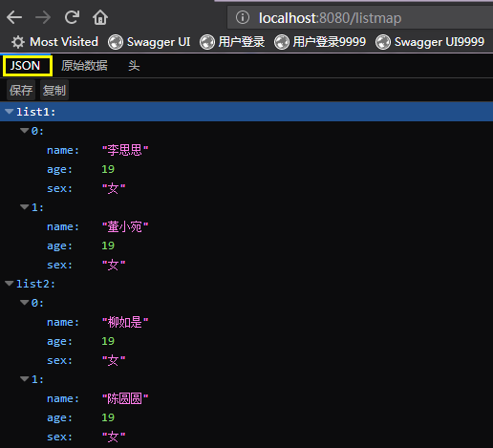Switch to the 头 tab
493x448 pixels.
tap(134, 66)
